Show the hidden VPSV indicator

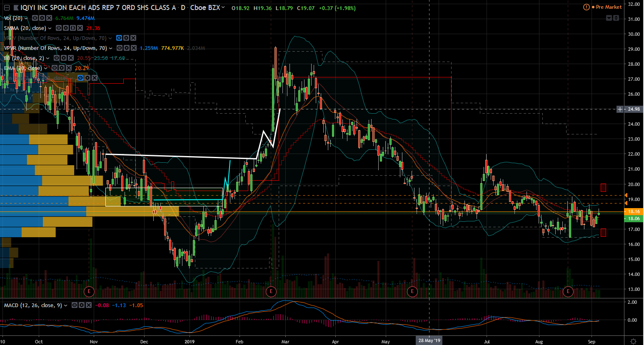click(119, 38)
